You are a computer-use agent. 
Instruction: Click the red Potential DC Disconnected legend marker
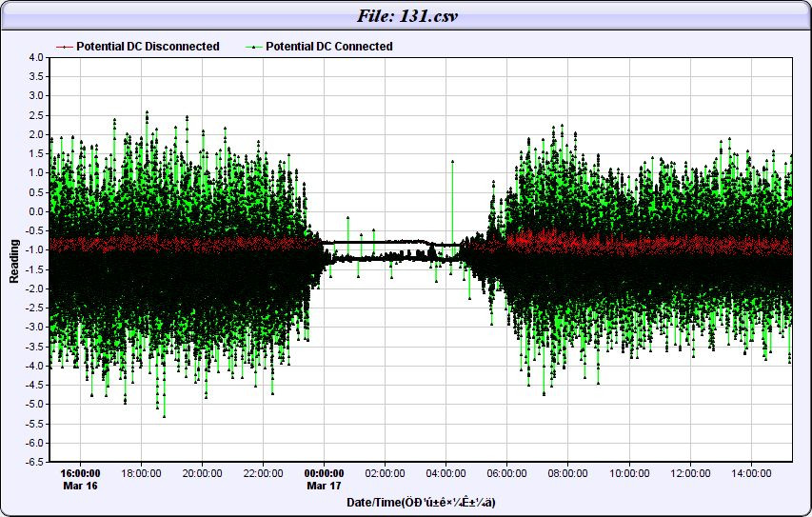pyautogui.click(x=65, y=46)
